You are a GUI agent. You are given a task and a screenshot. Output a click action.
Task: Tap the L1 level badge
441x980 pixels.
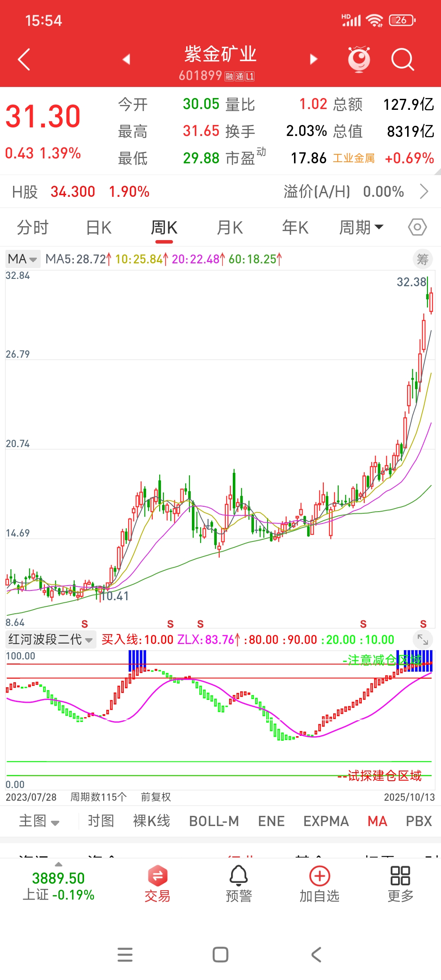(249, 76)
